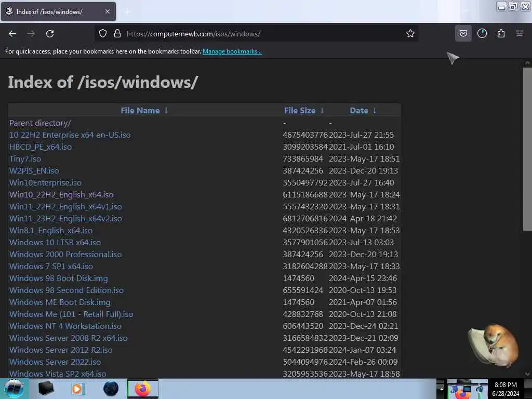Viewport: 532px width, 399px height.
Task: Download Windows ME Boot Disk.img
Action: pyautogui.click(x=60, y=302)
